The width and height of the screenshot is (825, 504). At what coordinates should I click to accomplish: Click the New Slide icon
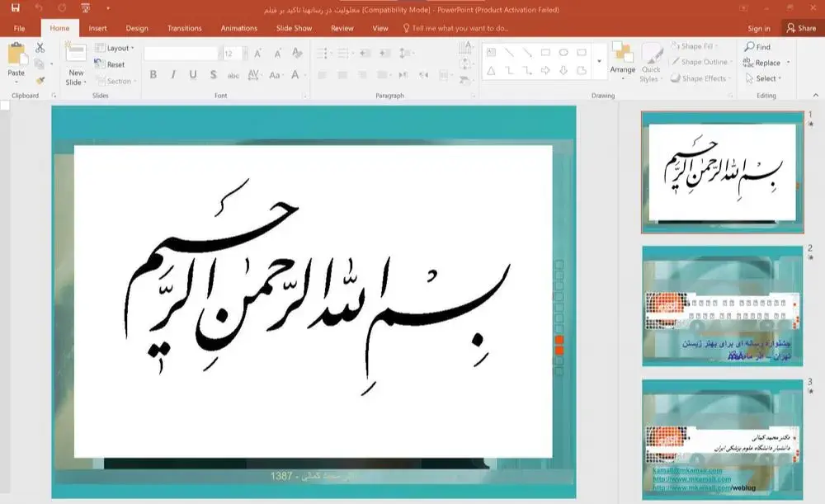click(x=76, y=54)
